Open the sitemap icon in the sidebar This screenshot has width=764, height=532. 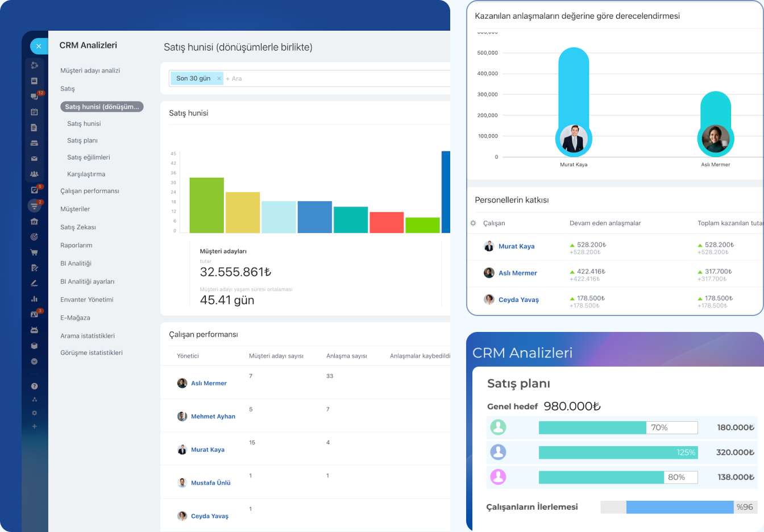(34, 400)
